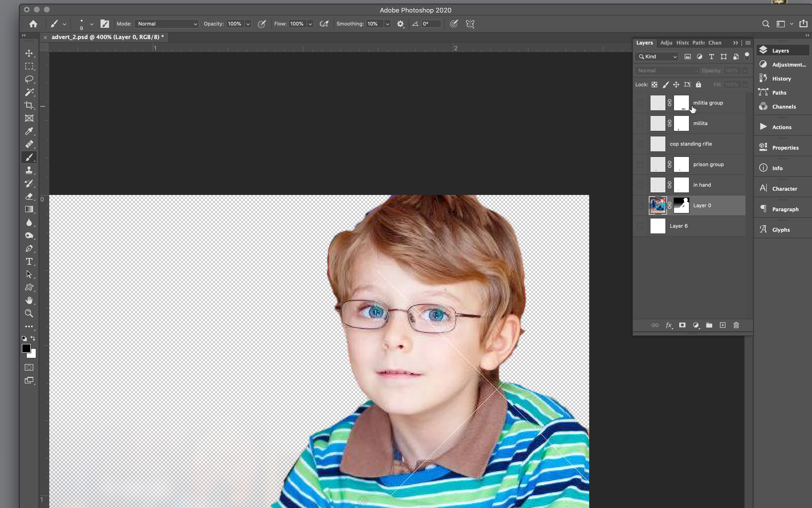Select the Horizontal Type tool
This screenshot has width=812, height=508.
[29, 262]
